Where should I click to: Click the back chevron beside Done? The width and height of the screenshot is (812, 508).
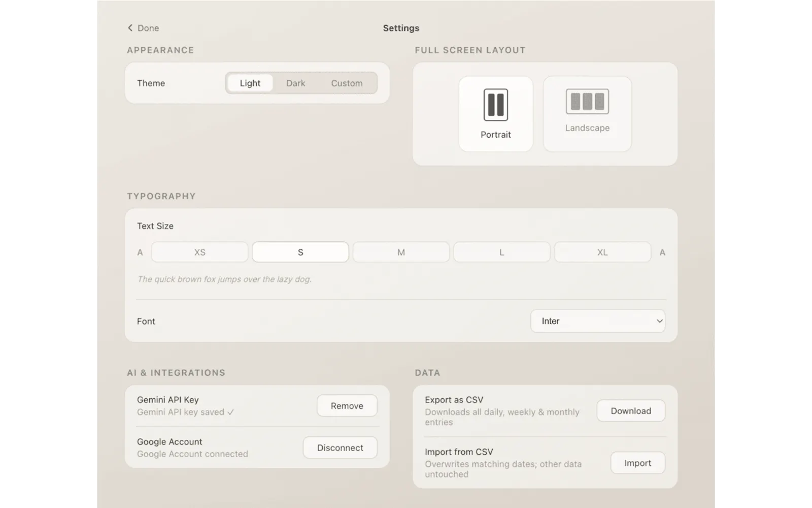[130, 28]
